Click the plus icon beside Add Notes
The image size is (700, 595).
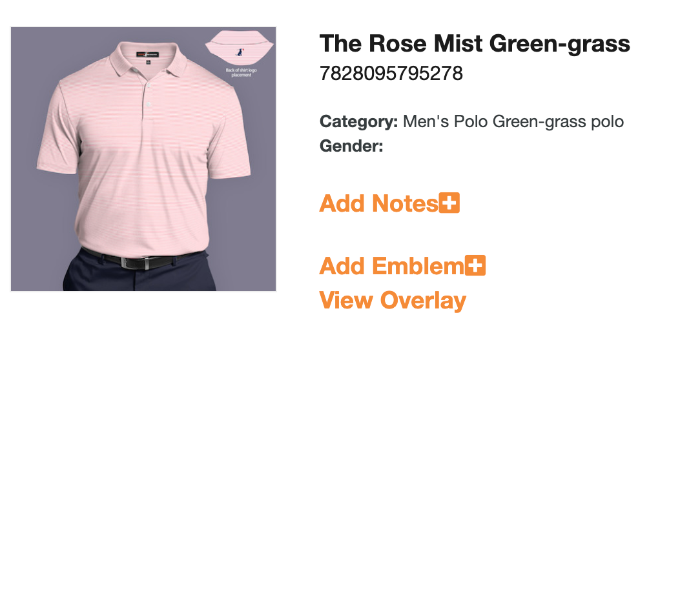[x=449, y=203]
